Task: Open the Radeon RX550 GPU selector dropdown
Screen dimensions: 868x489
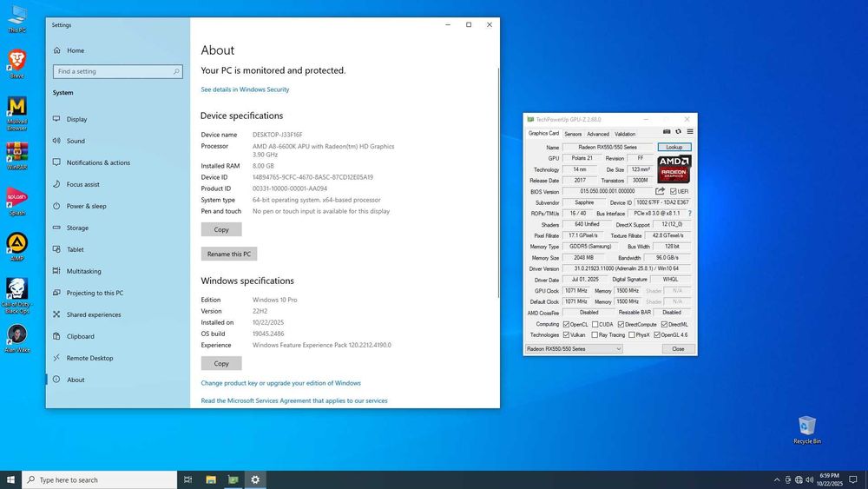Action: click(x=574, y=349)
